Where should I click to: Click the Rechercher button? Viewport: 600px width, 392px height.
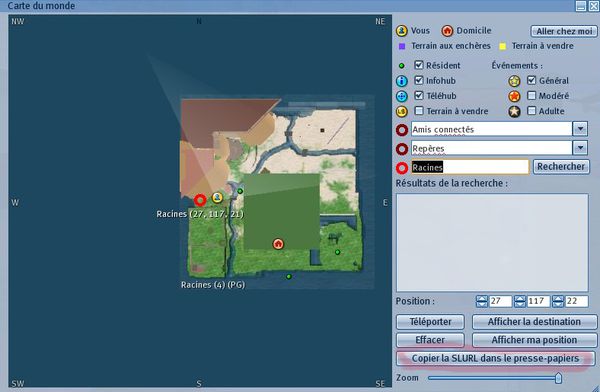point(561,167)
